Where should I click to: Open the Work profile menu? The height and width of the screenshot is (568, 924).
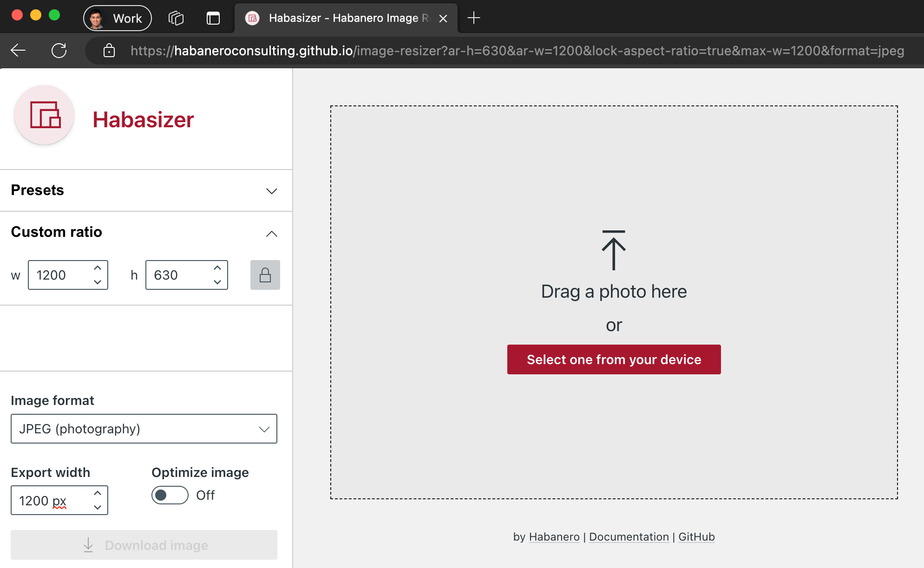(118, 18)
